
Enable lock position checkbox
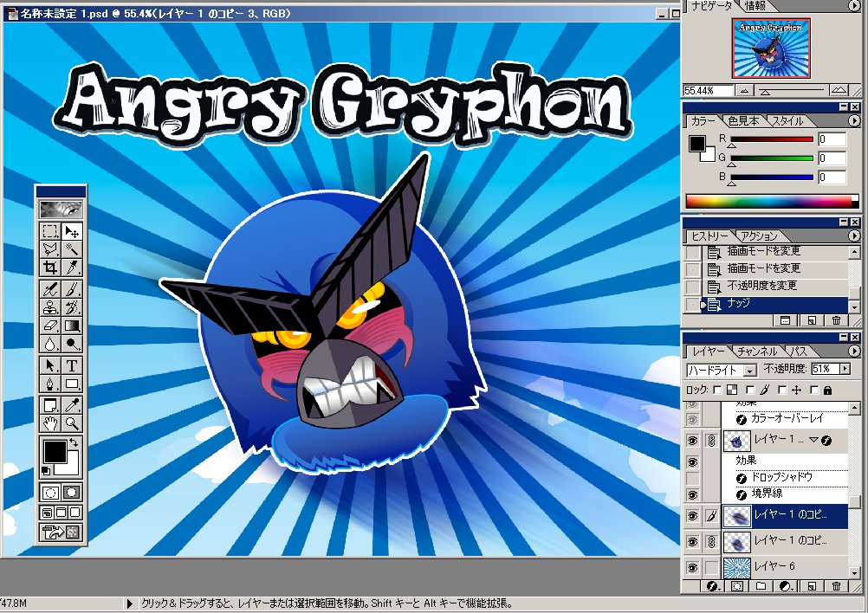[782, 390]
